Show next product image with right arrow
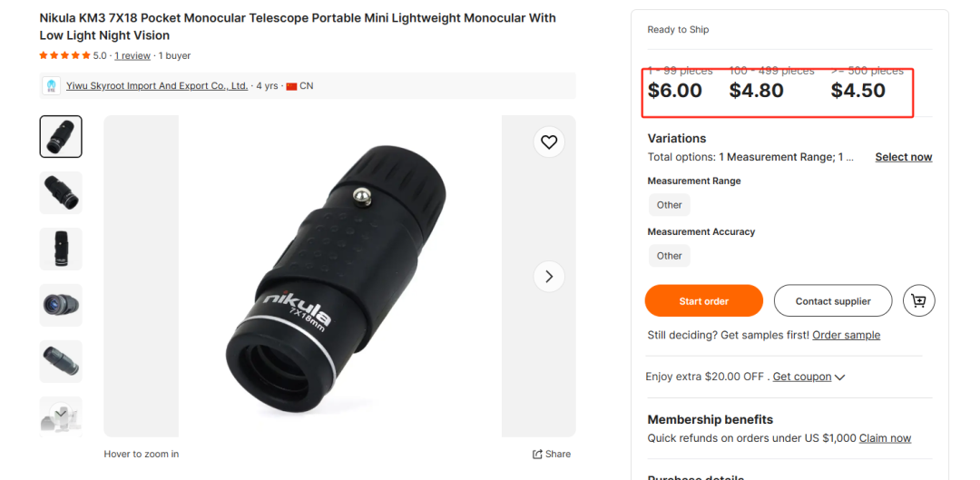Screen dimensions: 980x480 coord(549,276)
